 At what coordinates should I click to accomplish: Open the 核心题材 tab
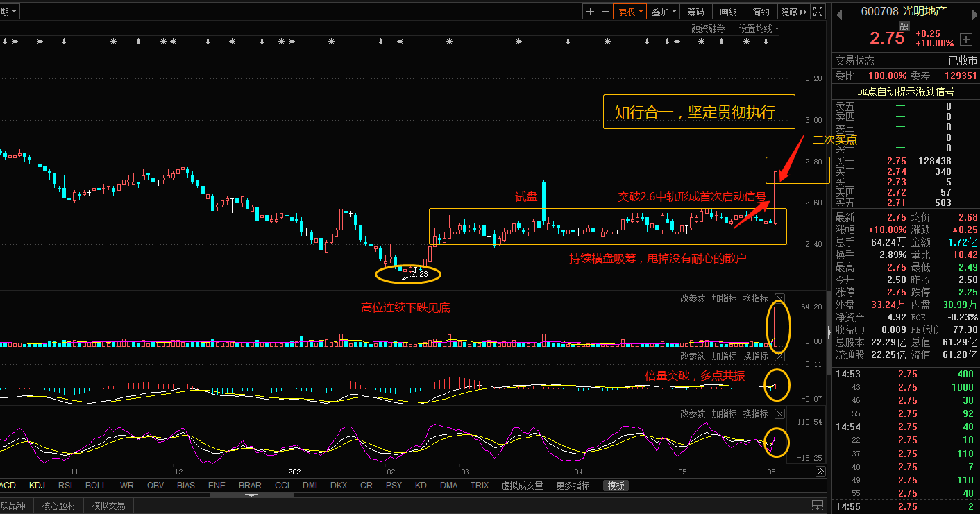click(x=59, y=506)
